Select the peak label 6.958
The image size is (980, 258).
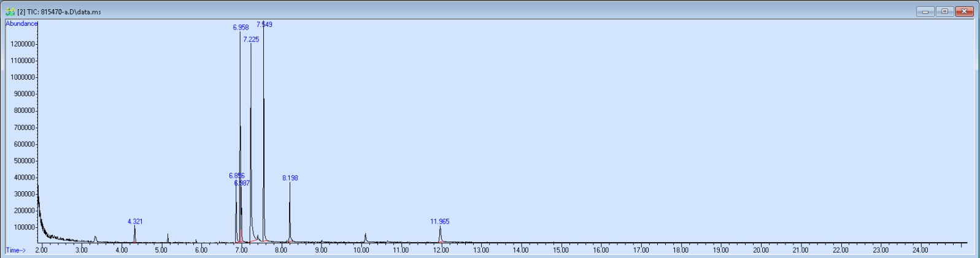point(241,28)
